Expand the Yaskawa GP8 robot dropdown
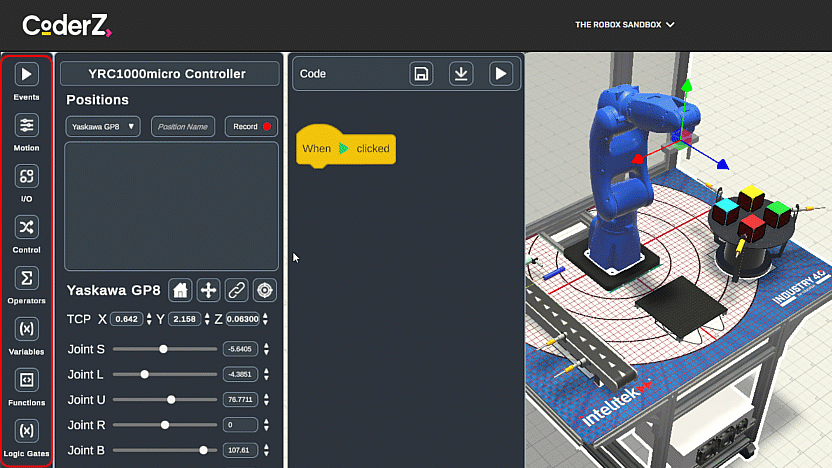This screenshot has height=468, width=832. click(x=103, y=127)
